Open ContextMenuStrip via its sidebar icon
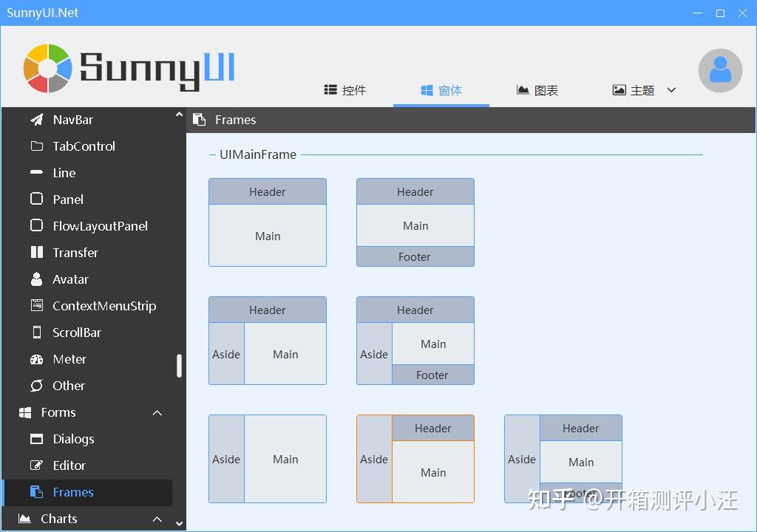Screen dimensions: 757x532 point(35,306)
